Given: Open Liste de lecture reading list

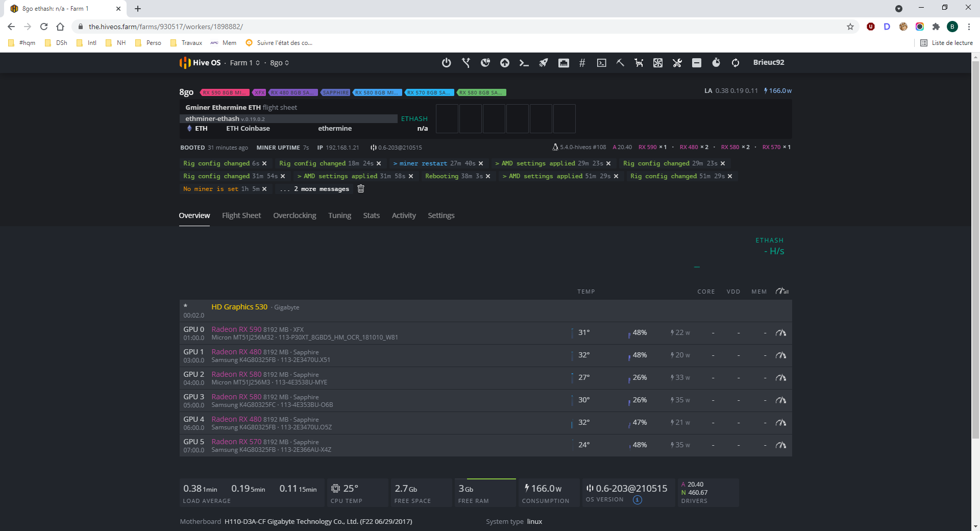Looking at the screenshot, I should click(x=946, y=43).
